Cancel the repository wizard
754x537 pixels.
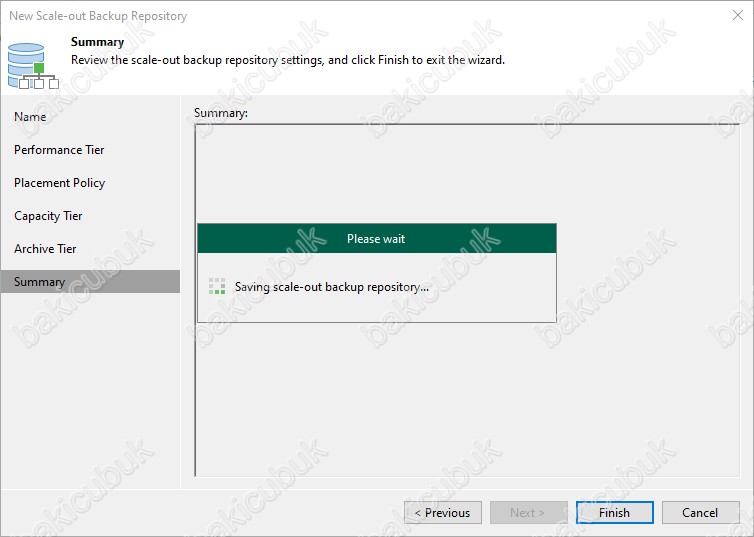(x=701, y=512)
